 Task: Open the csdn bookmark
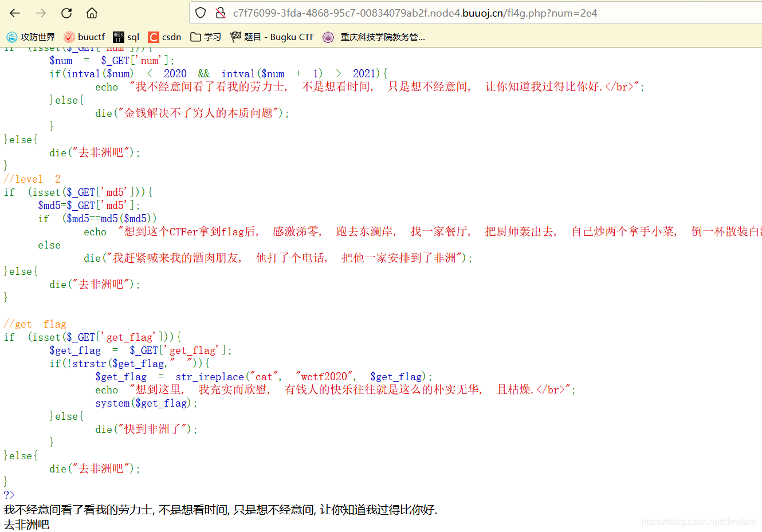164,37
